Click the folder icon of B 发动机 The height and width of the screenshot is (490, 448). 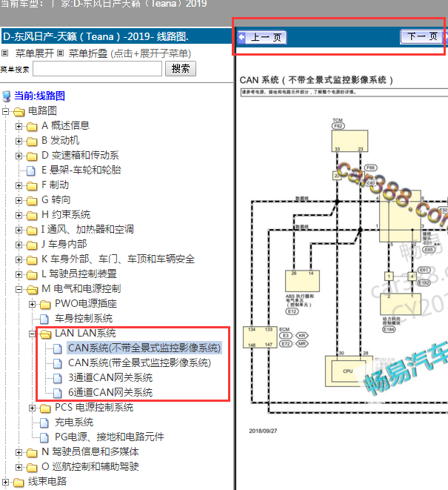coord(32,142)
